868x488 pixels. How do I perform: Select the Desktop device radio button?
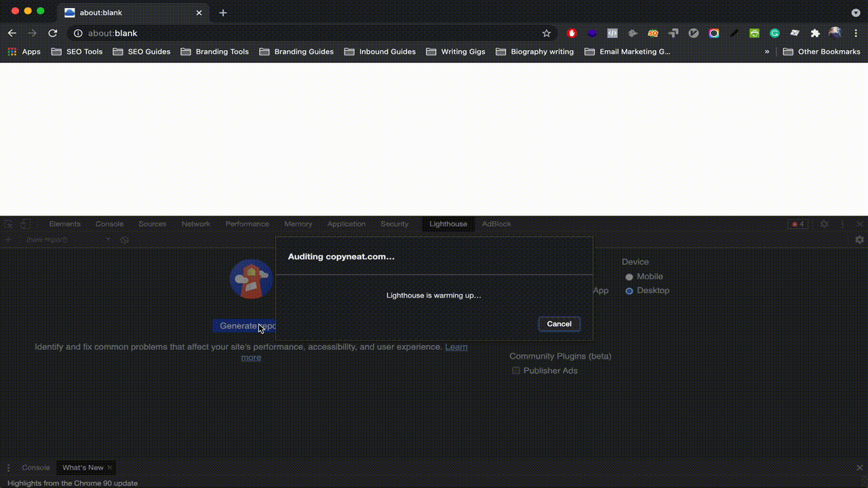point(629,291)
